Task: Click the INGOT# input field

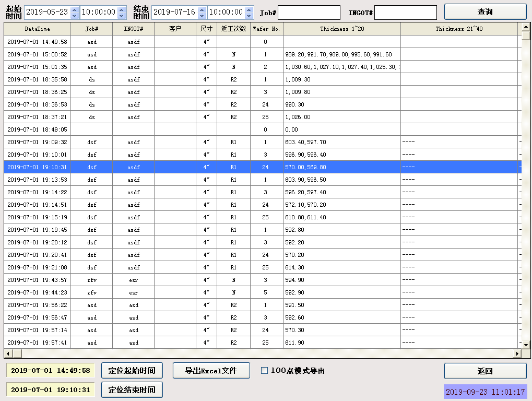Action: (405, 13)
